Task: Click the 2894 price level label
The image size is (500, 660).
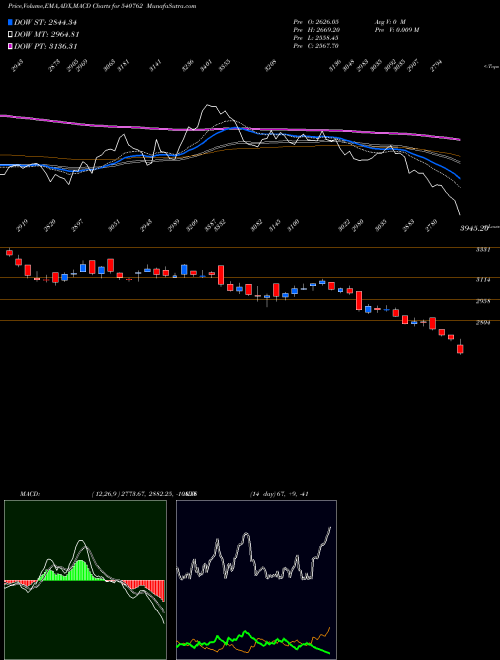Action: 483,323
